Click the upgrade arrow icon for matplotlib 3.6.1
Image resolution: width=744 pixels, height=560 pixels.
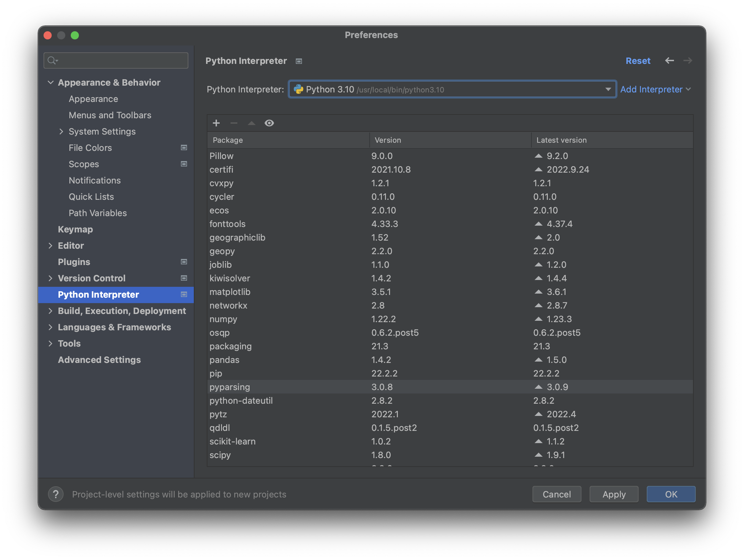538,292
